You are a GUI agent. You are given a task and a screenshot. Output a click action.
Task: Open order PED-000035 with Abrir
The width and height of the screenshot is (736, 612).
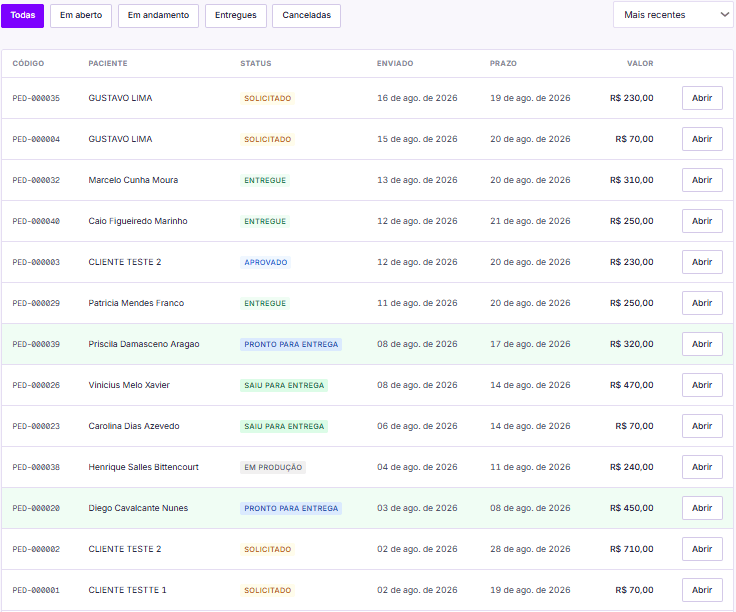point(702,98)
